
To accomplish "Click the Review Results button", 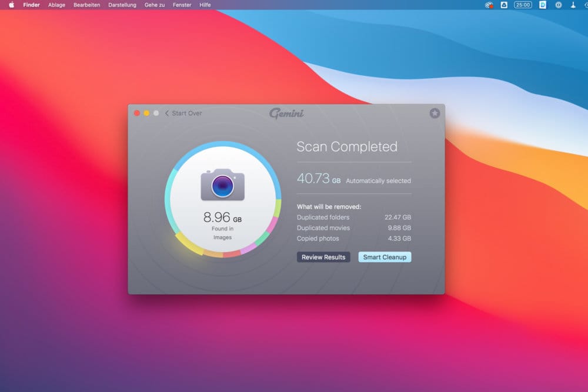I will coord(323,257).
